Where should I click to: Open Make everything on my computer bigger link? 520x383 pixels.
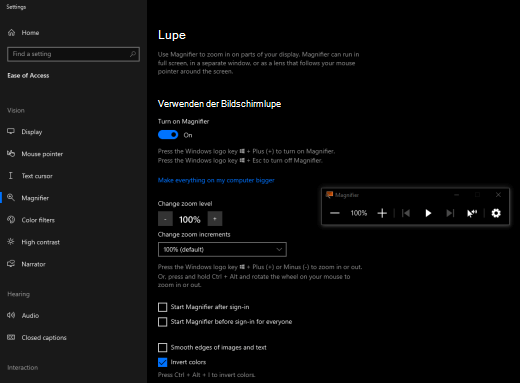[216, 180]
